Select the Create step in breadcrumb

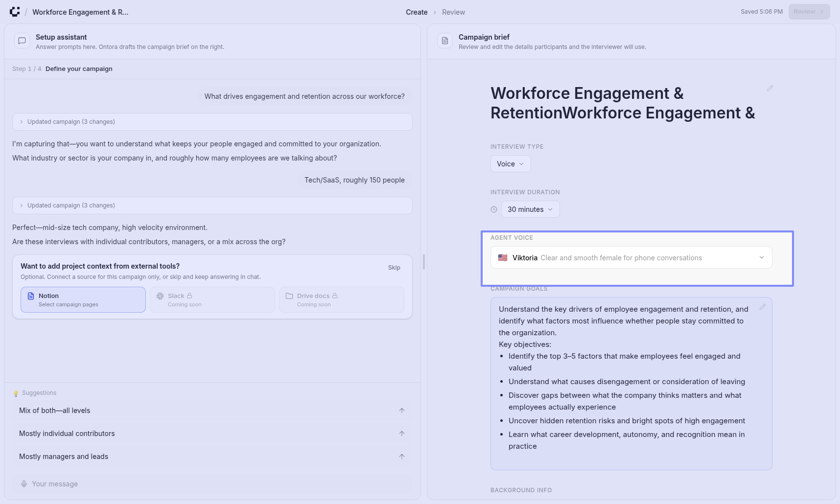tap(416, 12)
